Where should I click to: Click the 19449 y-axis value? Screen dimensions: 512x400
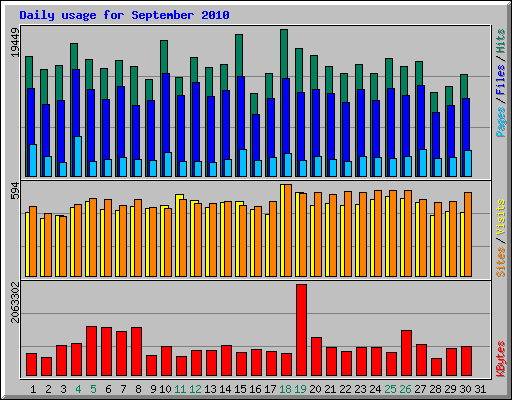[x=15, y=43]
